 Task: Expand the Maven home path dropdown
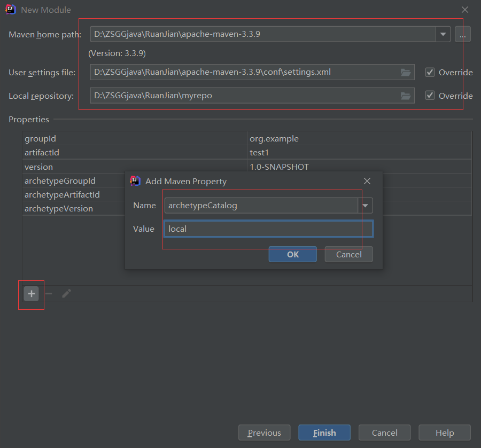[443, 34]
